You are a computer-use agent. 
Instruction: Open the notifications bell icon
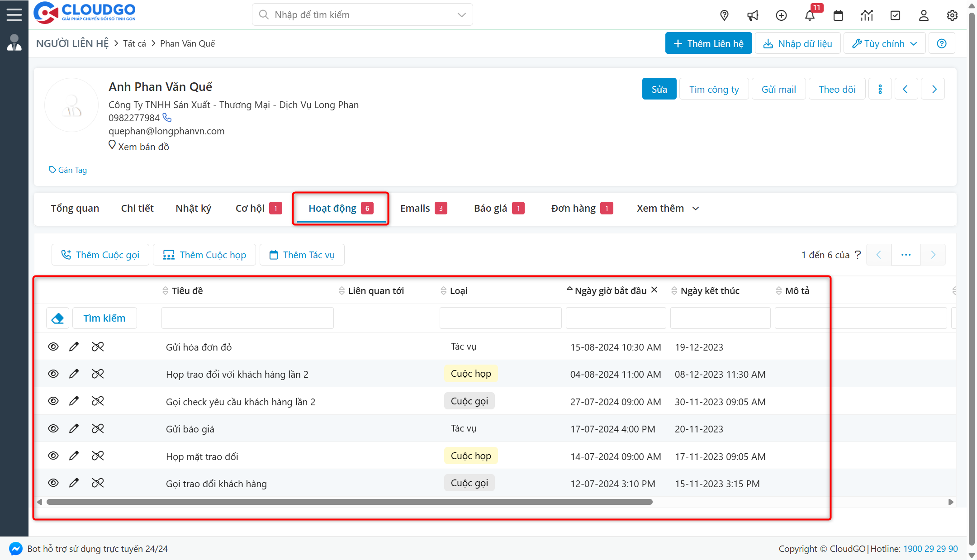click(x=810, y=15)
